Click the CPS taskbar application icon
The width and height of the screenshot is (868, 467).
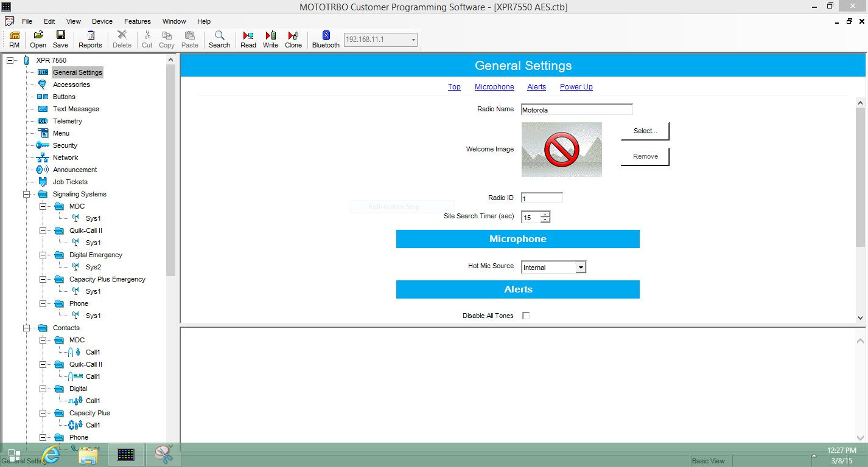pos(125,455)
